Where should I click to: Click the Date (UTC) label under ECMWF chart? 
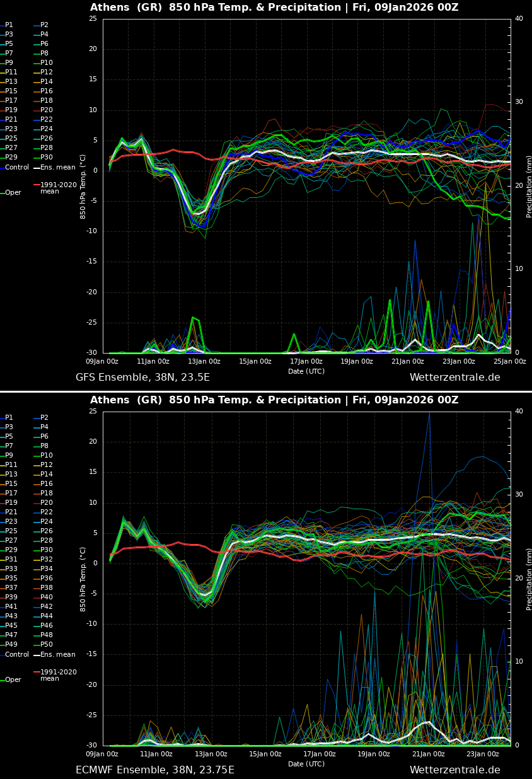coord(306,764)
